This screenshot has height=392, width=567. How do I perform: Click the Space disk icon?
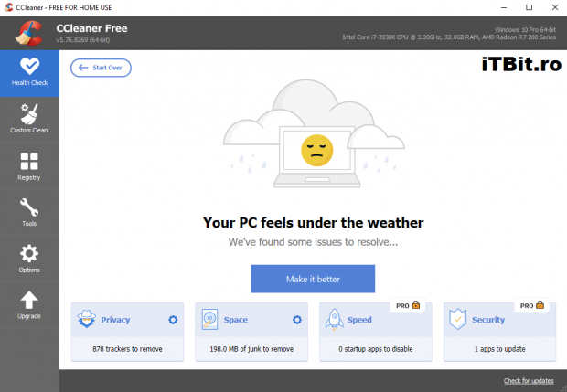click(210, 320)
